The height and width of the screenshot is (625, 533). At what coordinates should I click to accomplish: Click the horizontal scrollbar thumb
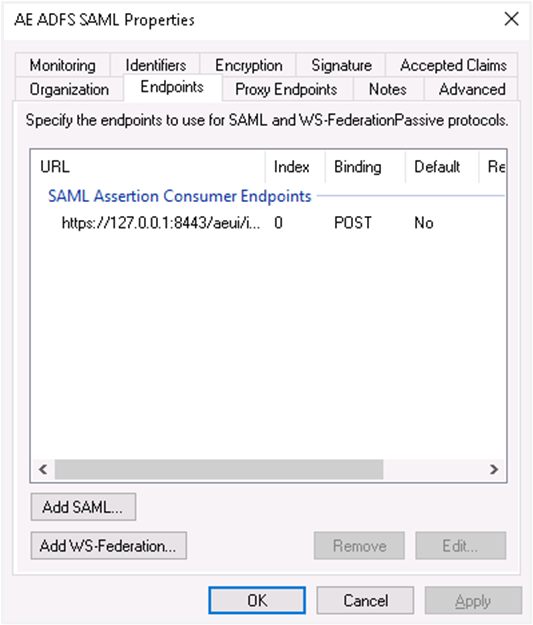[219, 469]
